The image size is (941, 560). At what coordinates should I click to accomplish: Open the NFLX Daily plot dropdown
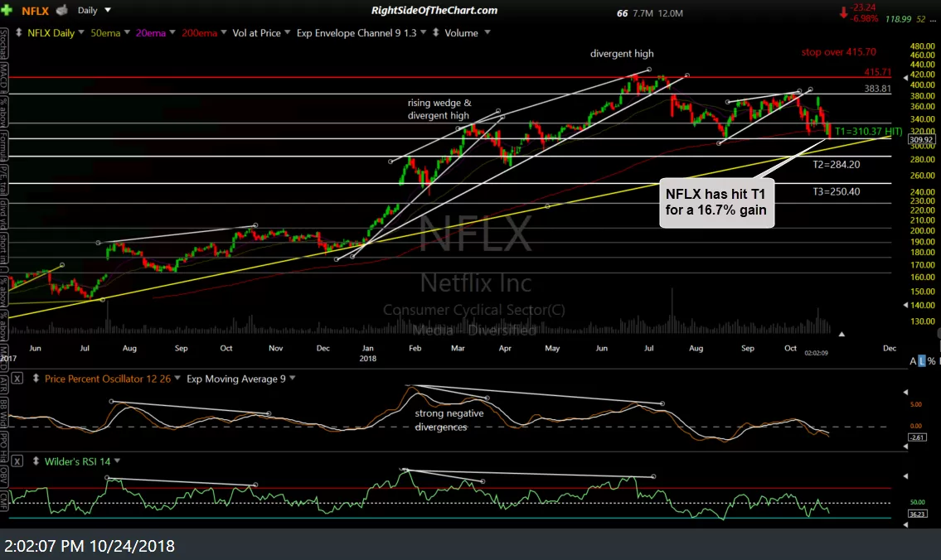coord(81,32)
